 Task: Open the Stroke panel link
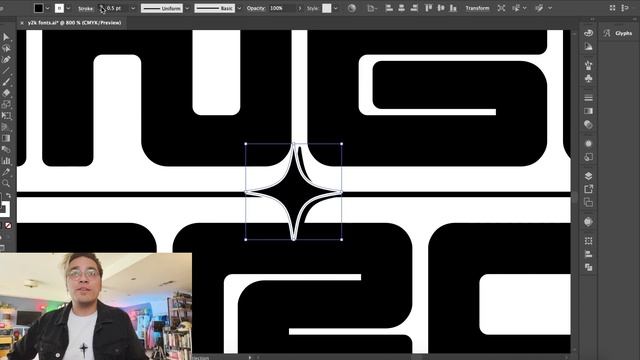(x=85, y=9)
